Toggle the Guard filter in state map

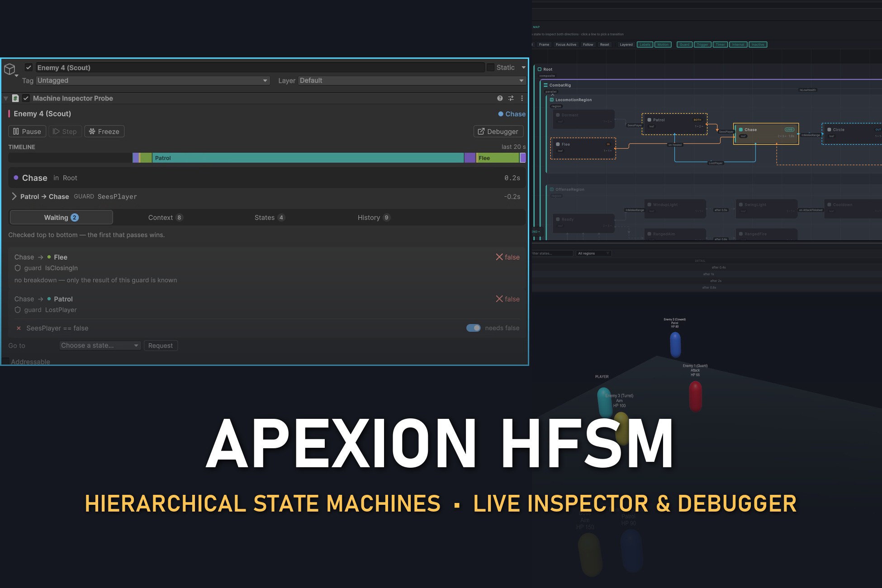pyautogui.click(x=685, y=44)
